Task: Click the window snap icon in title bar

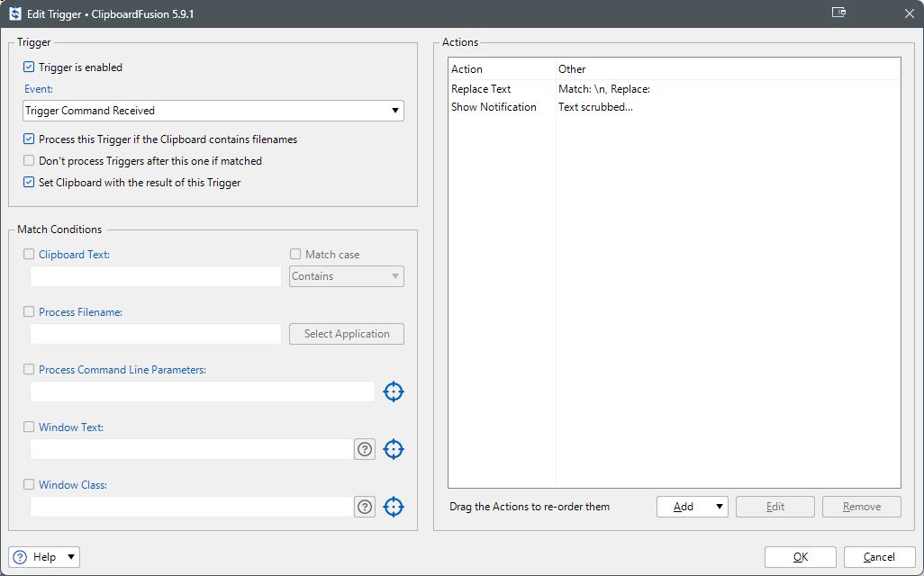Action: pyautogui.click(x=838, y=13)
